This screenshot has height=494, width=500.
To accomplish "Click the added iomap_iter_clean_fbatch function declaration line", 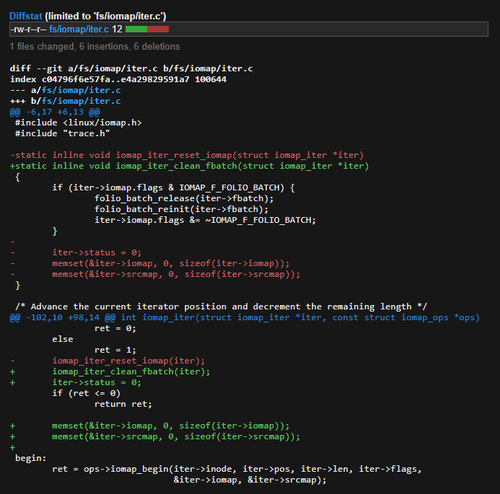I will tap(189, 166).
